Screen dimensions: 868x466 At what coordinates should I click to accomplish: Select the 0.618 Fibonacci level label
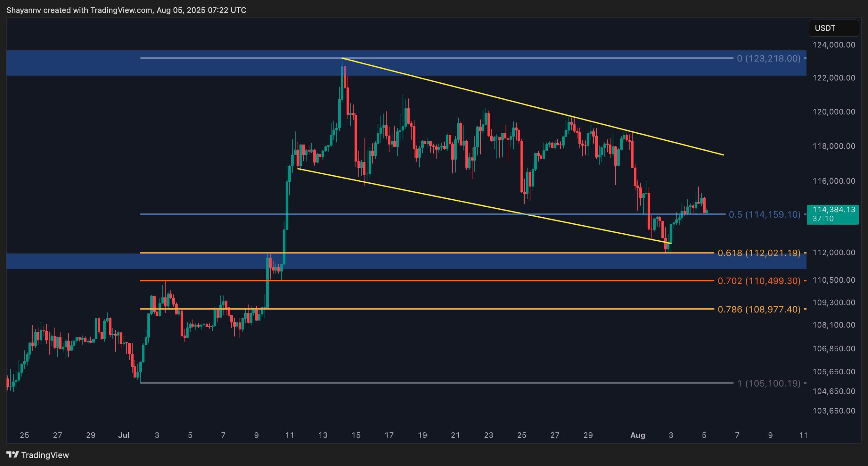[758, 253]
